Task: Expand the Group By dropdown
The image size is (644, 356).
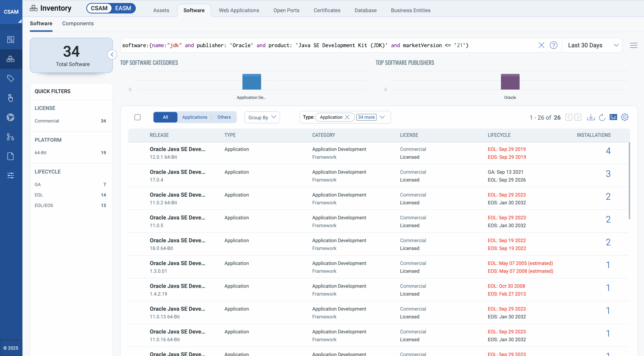Action: click(x=262, y=117)
